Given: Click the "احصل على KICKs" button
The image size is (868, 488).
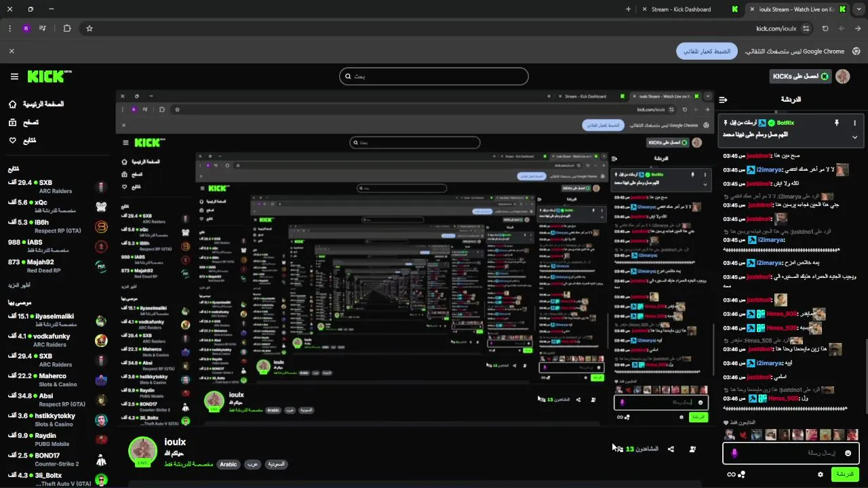Looking at the screenshot, I should pyautogui.click(x=801, y=77).
